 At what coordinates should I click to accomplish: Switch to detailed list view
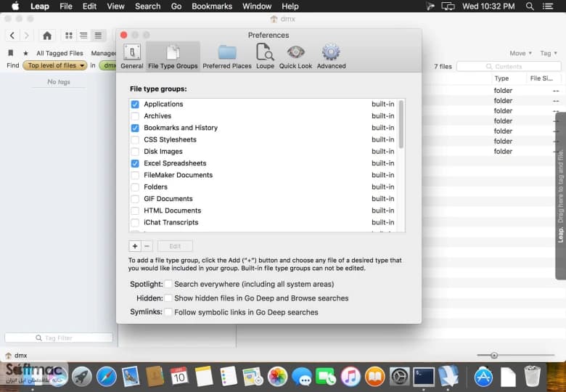click(98, 36)
